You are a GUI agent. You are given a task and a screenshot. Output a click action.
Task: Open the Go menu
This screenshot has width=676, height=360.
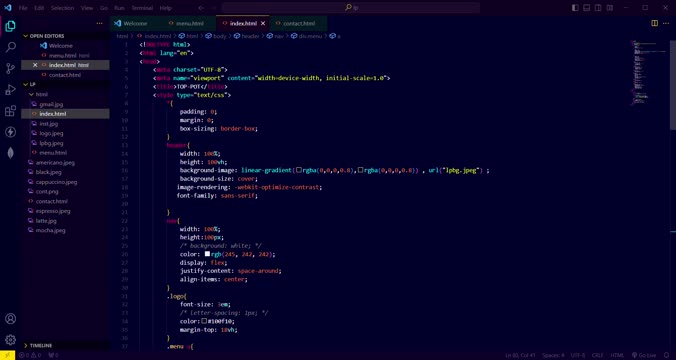pyautogui.click(x=104, y=8)
